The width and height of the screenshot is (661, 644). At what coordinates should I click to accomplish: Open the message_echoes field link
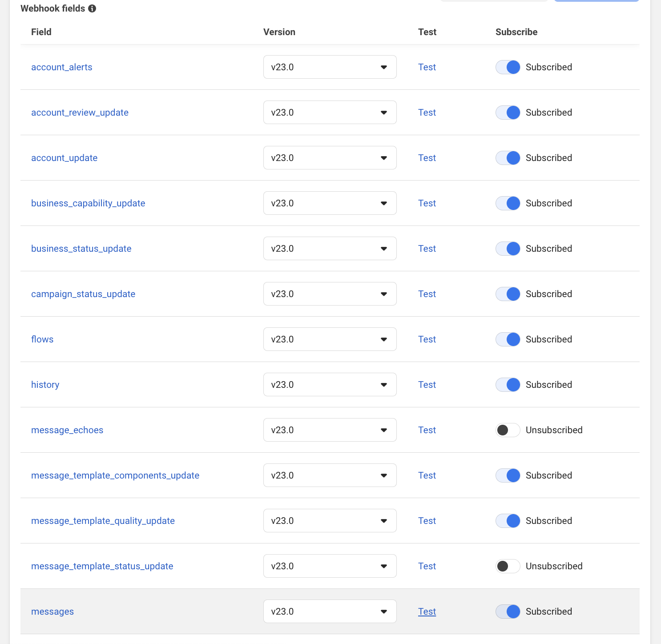[67, 430]
